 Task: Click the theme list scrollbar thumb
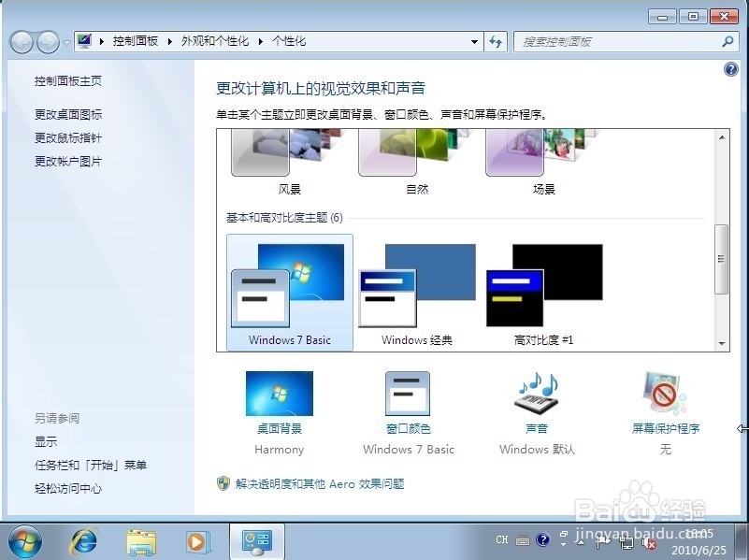click(721, 259)
